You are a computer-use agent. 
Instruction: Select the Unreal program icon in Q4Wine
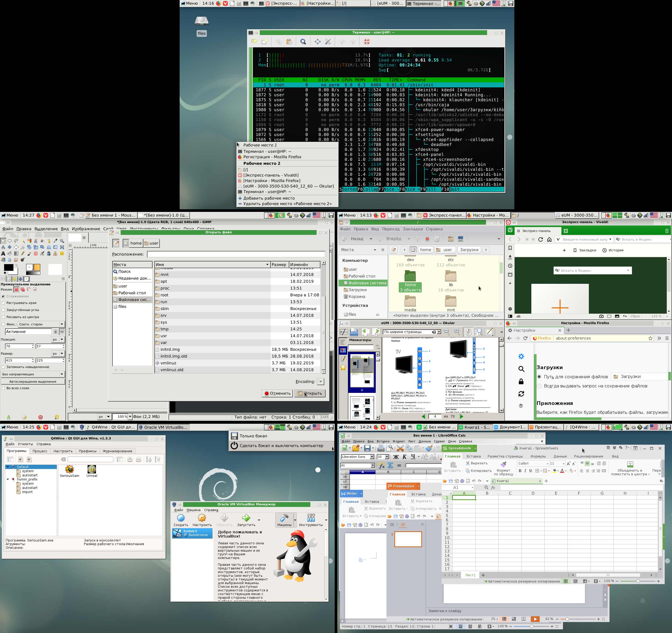[x=92, y=471]
